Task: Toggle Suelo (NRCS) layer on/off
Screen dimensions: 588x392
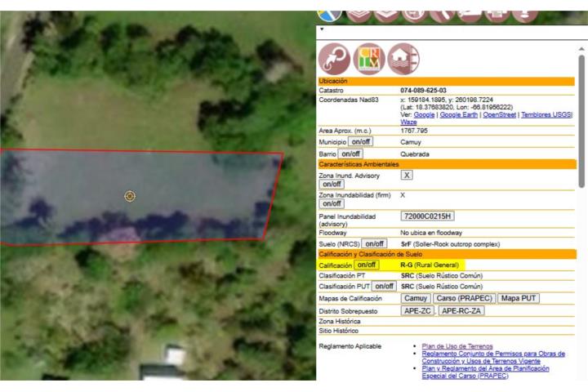Action: click(x=375, y=243)
